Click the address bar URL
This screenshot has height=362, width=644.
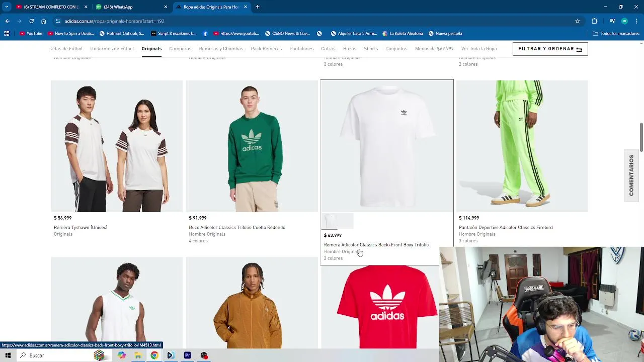tap(114, 21)
